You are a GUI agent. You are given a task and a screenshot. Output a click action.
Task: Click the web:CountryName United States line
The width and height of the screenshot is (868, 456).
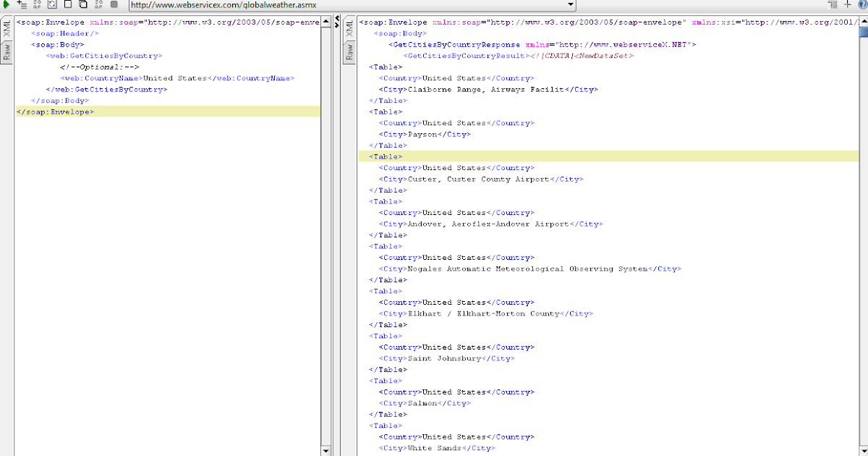(177, 78)
